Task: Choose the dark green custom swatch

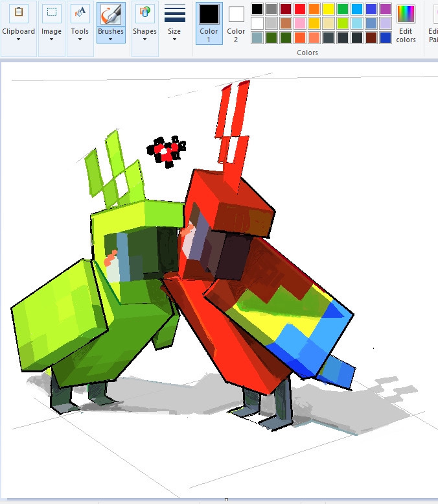Action: coord(271,38)
